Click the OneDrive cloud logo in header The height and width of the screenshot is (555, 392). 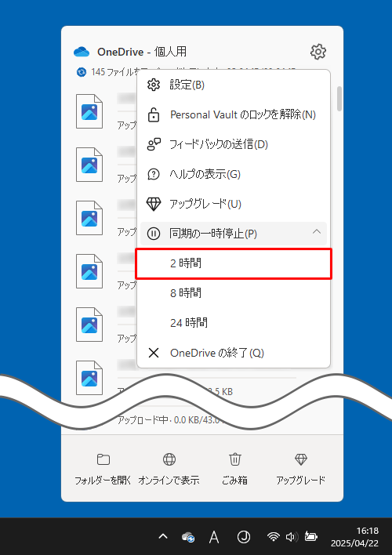point(82,52)
